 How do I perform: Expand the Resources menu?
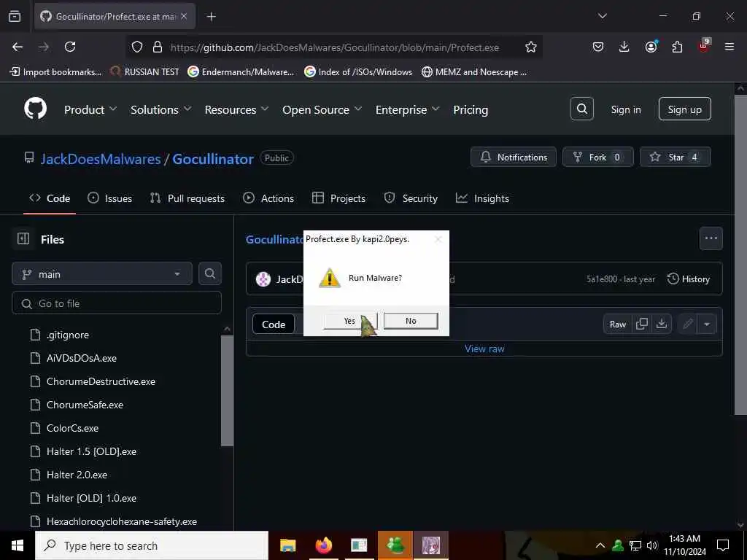[x=237, y=109]
